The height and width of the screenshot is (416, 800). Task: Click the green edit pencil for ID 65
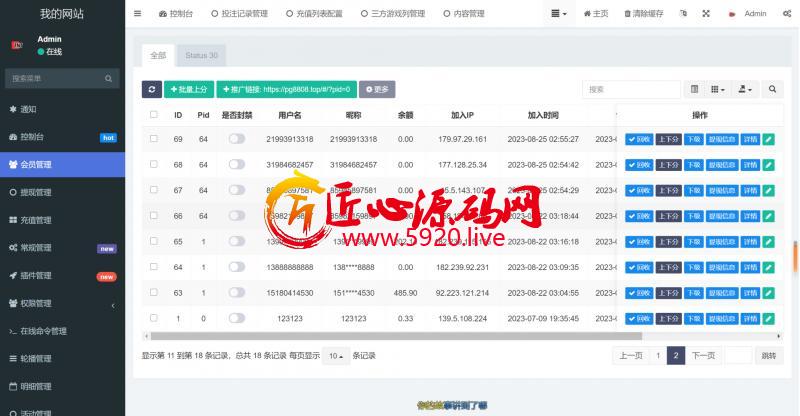coord(768,241)
